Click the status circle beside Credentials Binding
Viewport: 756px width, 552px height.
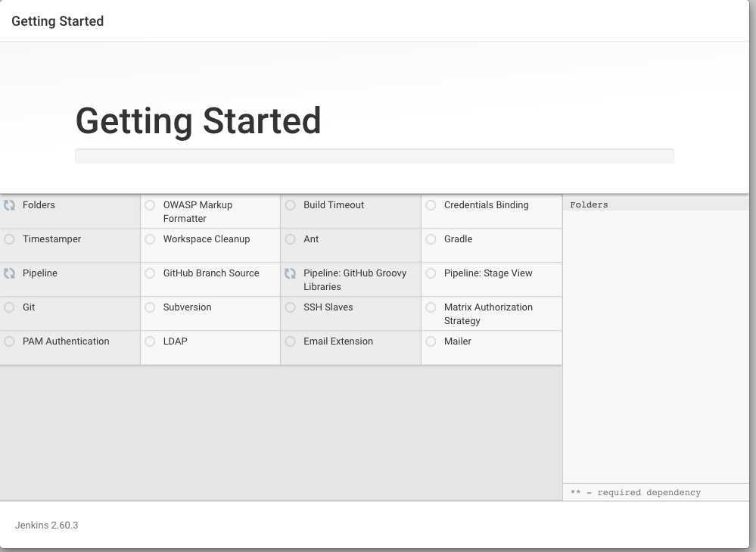point(431,205)
